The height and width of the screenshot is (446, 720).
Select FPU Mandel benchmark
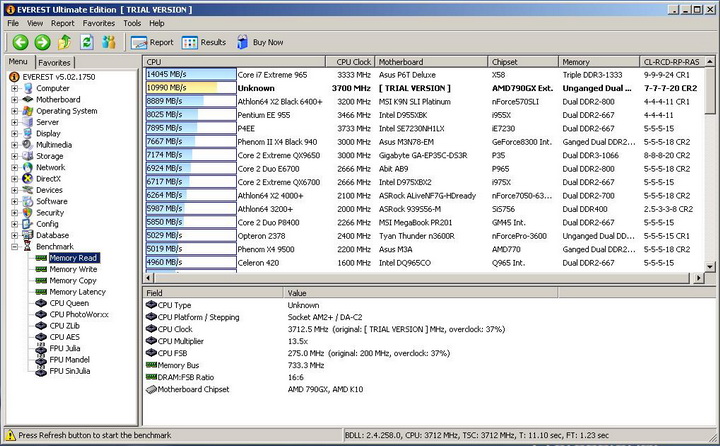point(69,359)
